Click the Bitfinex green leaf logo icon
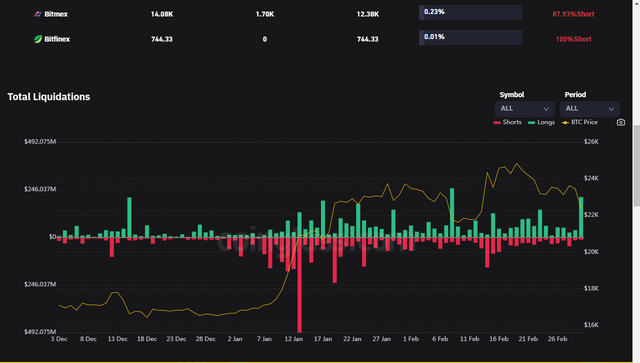This screenshot has width=640, height=363. [38, 39]
